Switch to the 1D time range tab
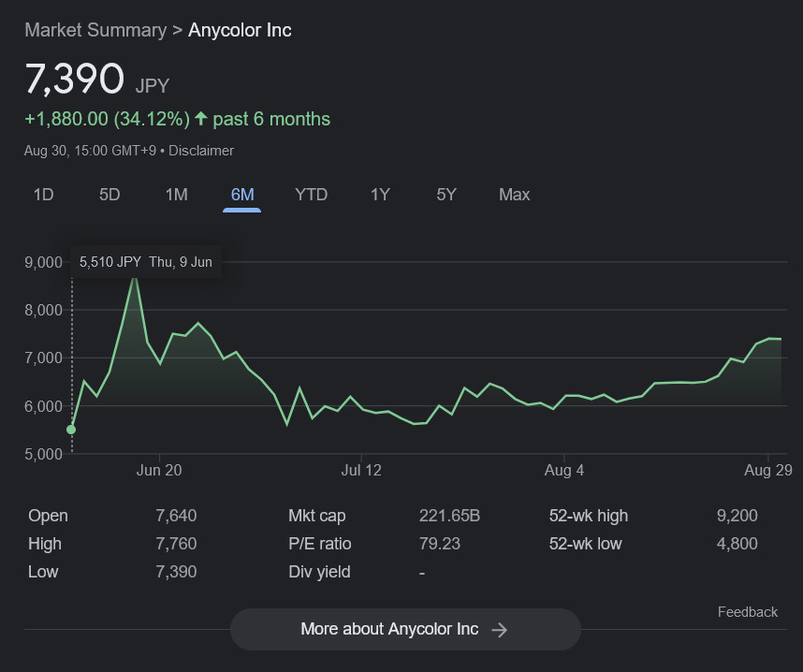The image size is (803, 672). click(x=43, y=195)
